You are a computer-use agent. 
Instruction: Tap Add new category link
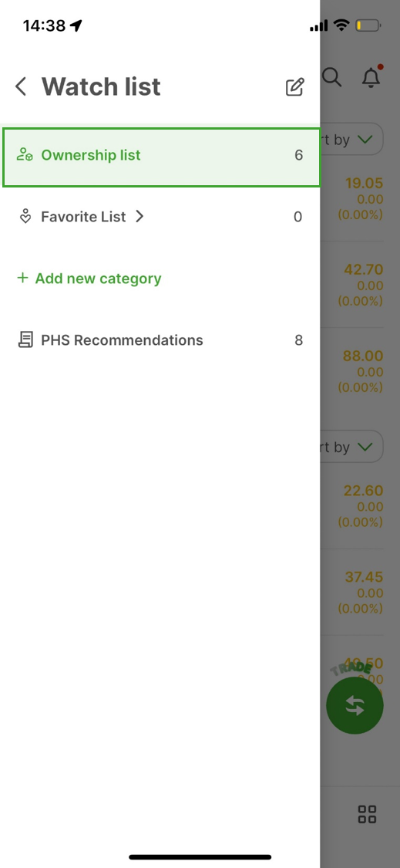coord(98,278)
